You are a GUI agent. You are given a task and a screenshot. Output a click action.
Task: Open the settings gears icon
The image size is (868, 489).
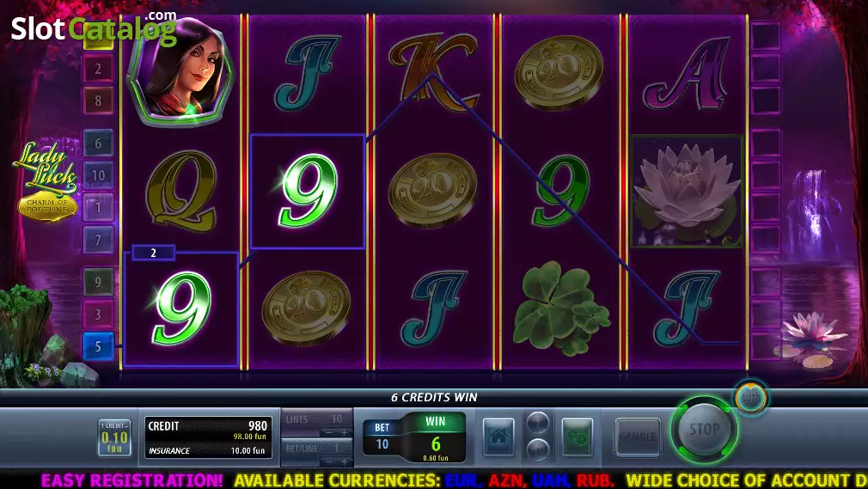click(577, 437)
